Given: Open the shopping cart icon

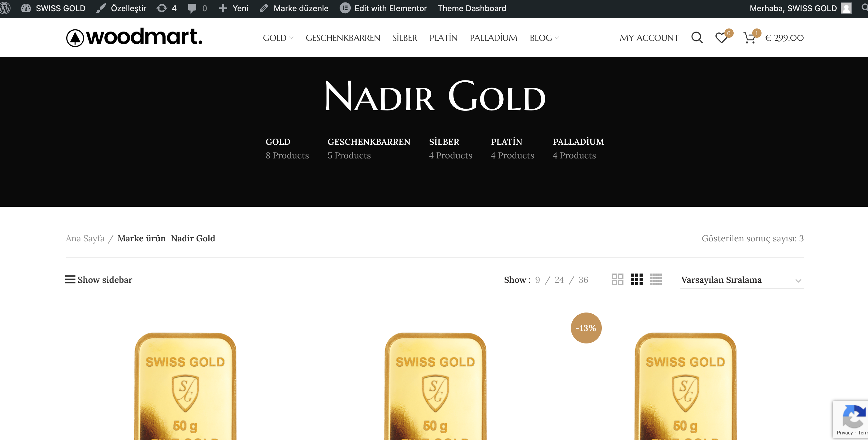Looking at the screenshot, I should [749, 38].
